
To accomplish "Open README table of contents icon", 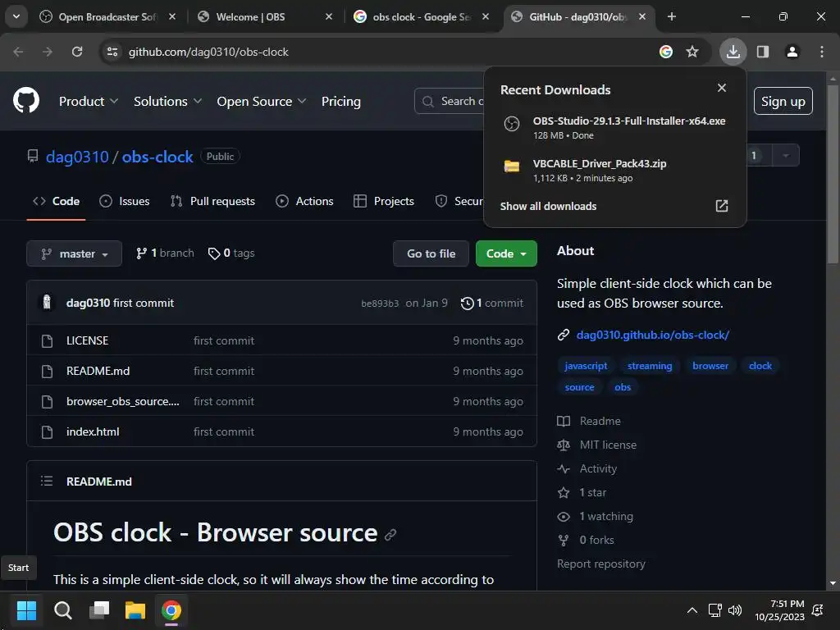I will point(47,481).
